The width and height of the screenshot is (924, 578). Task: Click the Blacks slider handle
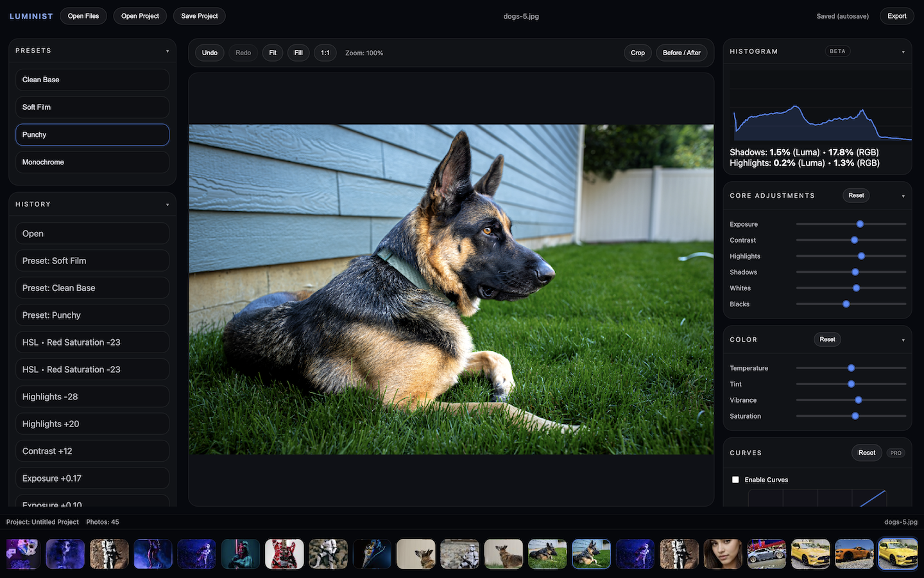[x=846, y=304]
